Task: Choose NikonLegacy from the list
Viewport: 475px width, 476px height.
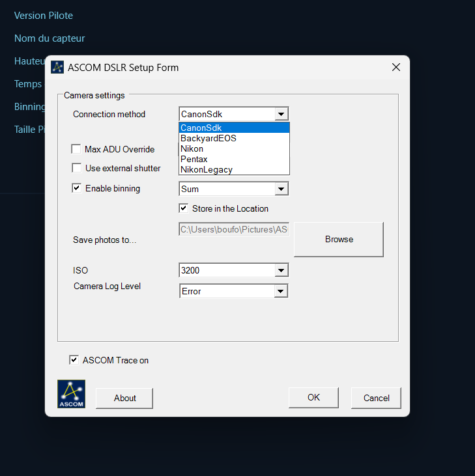Action: pos(234,169)
